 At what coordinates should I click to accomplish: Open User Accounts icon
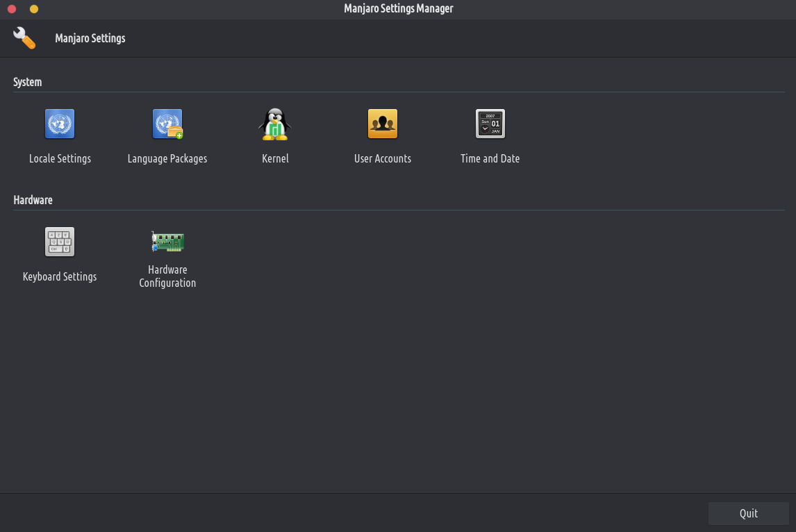(x=383, y=124)
